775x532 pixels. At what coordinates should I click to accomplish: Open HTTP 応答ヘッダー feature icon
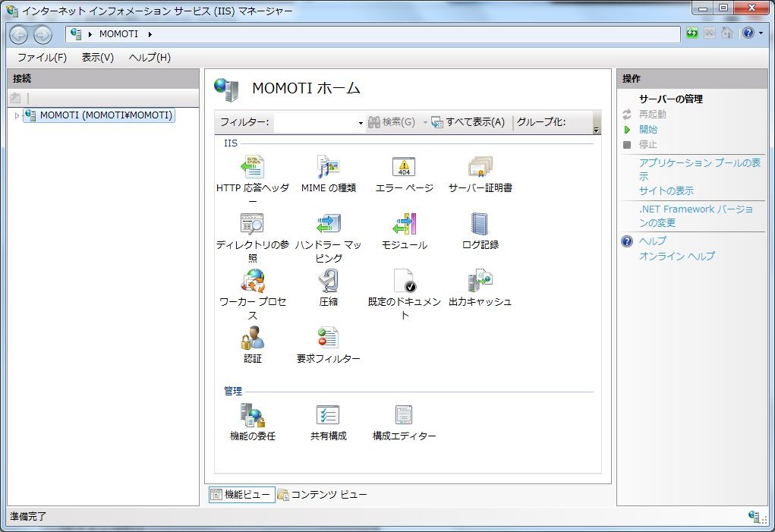[253, 167]
